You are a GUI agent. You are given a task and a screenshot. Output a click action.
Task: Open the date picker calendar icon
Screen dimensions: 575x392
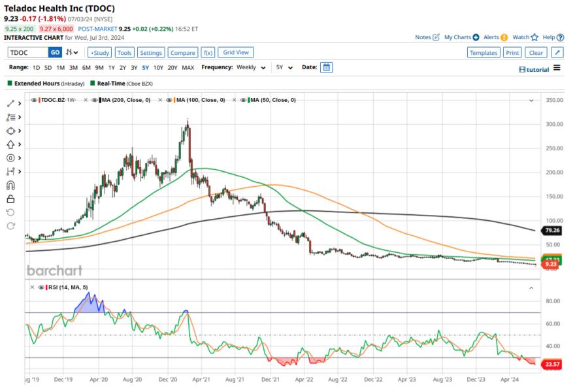326,67
